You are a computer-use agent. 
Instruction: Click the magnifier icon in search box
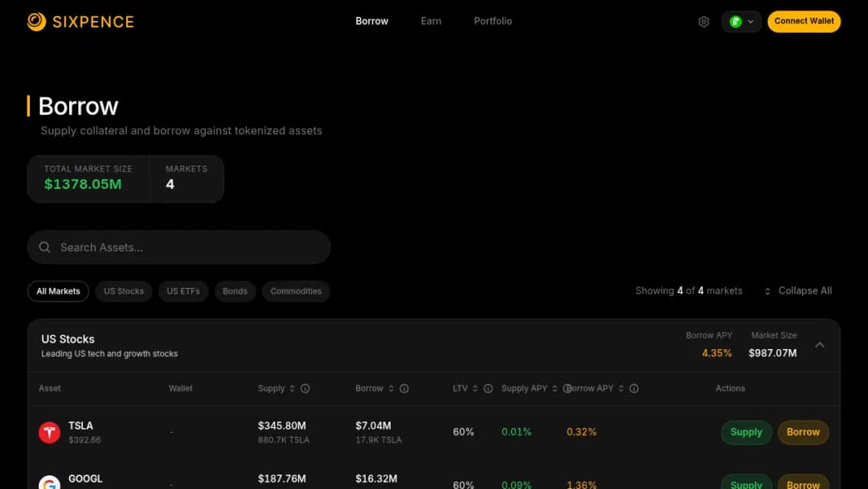45,247
